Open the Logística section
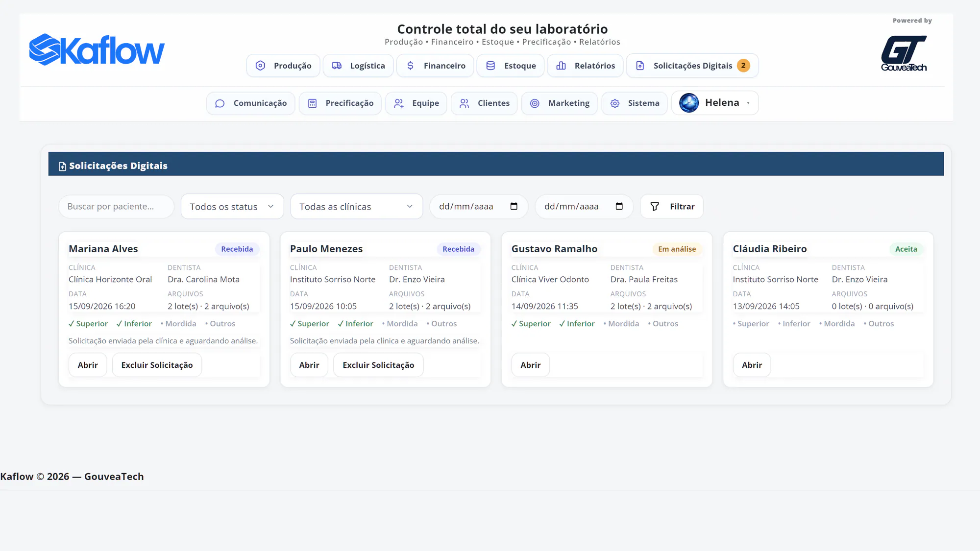The height and width of the screenshot is (551, 980). (x=358, y=66)
